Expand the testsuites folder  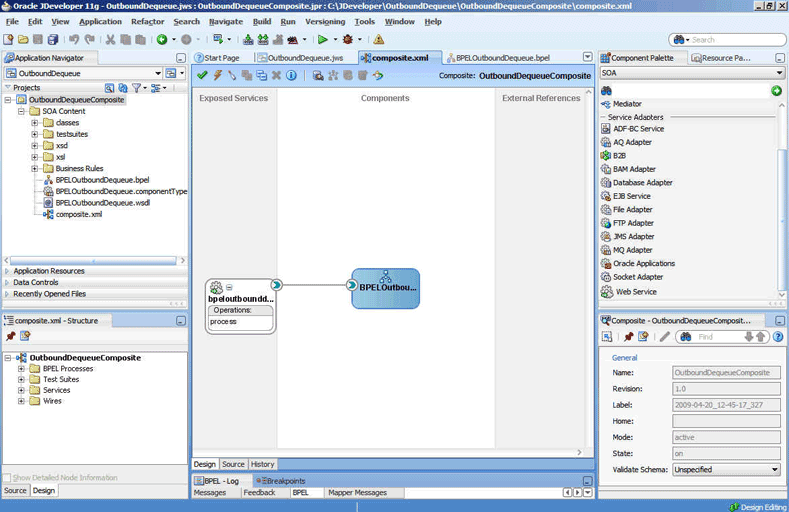click(35, 134)
